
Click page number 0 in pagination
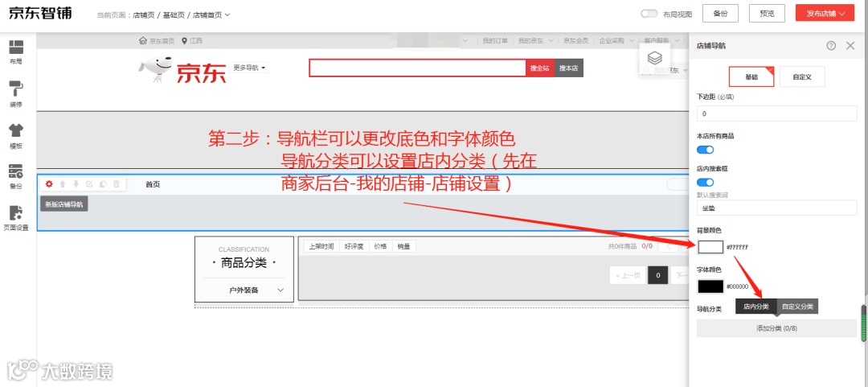point(657,275)
